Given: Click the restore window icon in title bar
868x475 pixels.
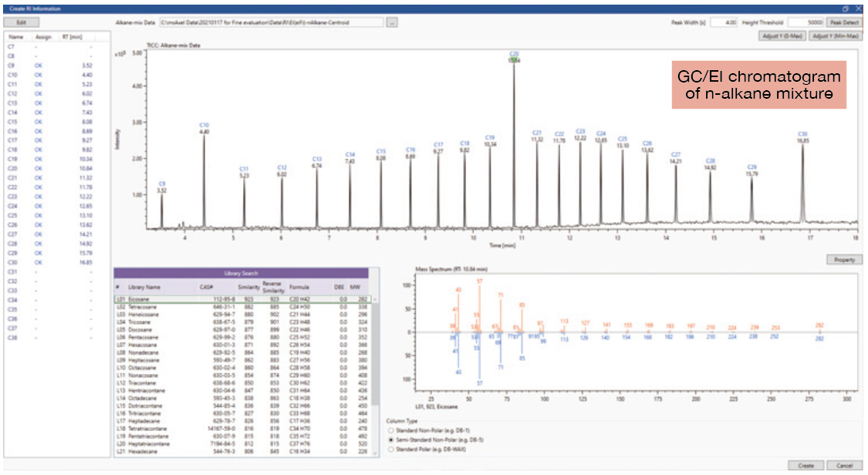Looking at the screenshot, I should [846, 8].
